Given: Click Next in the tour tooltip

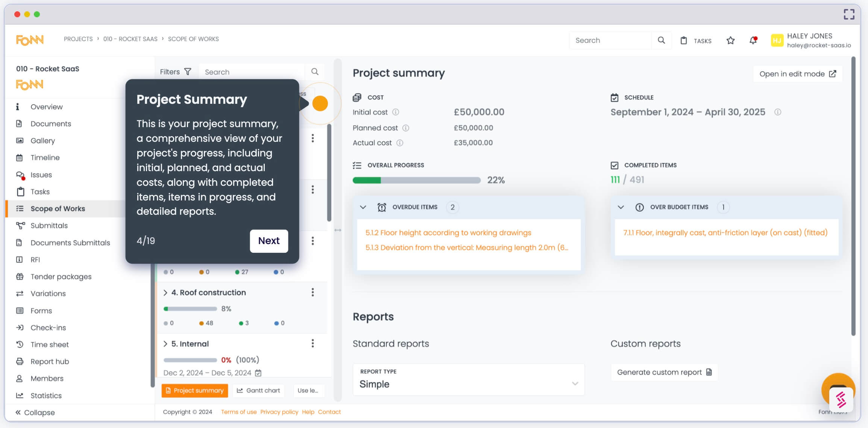Looking at the screenshot, I should [x=269, y=241].
